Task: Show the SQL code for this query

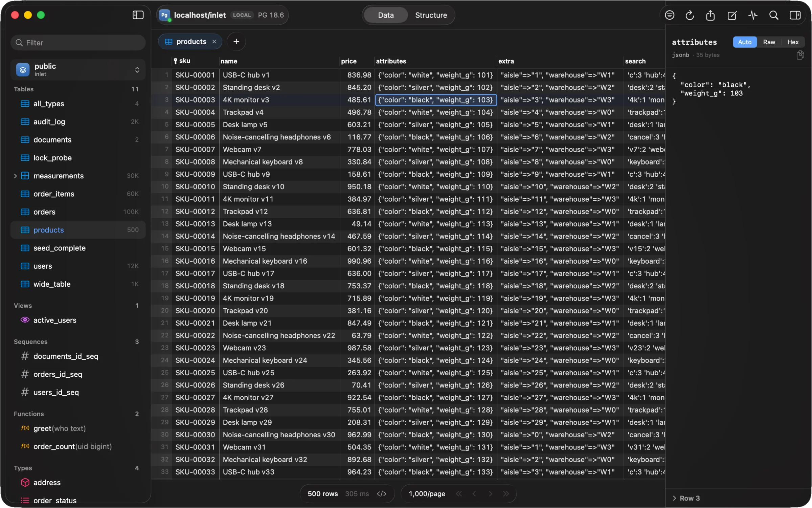Action: pos(381,493)
